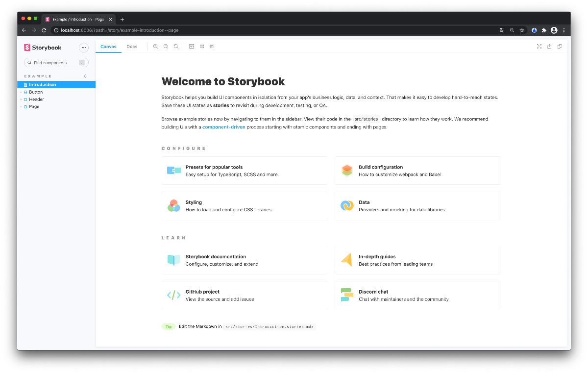Click the browser forward arrow
588x373 pixels.
click(x=34, y=30)
